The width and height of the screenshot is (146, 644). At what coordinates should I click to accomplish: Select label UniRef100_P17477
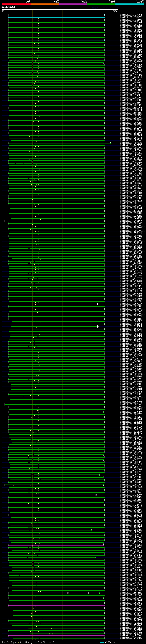(x=131, y=588)
